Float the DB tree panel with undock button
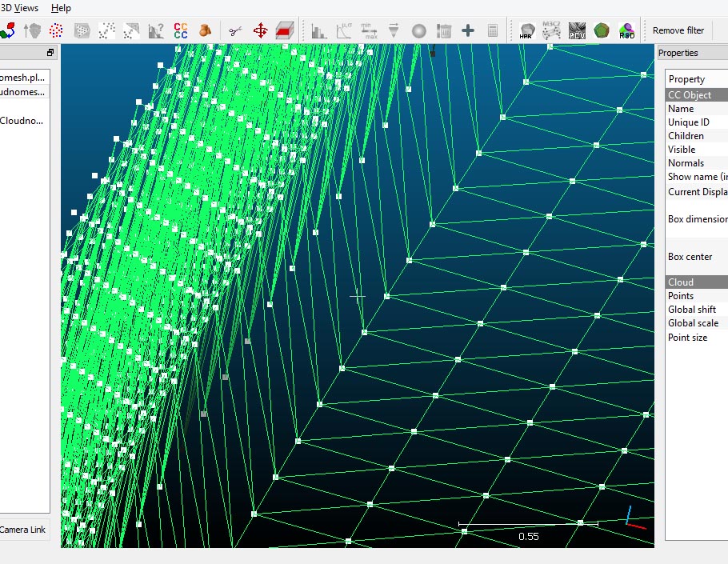728x564 pixels. tap(50, 53)
